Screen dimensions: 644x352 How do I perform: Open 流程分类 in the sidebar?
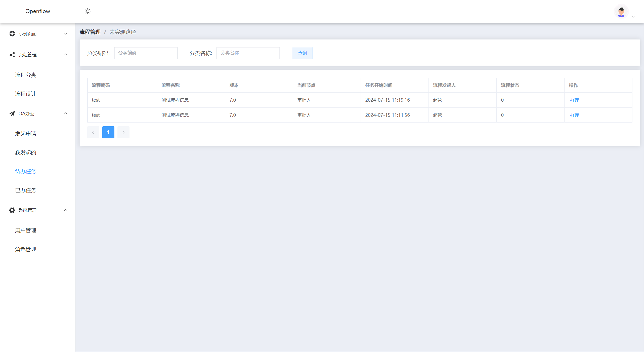pyautogui.click(x=26, y=75)
